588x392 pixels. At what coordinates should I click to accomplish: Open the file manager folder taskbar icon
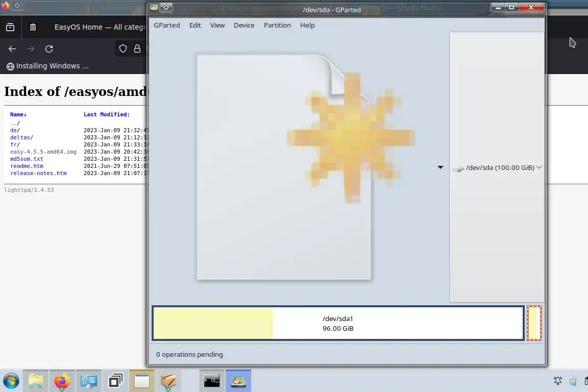click(x=36, y=381)
